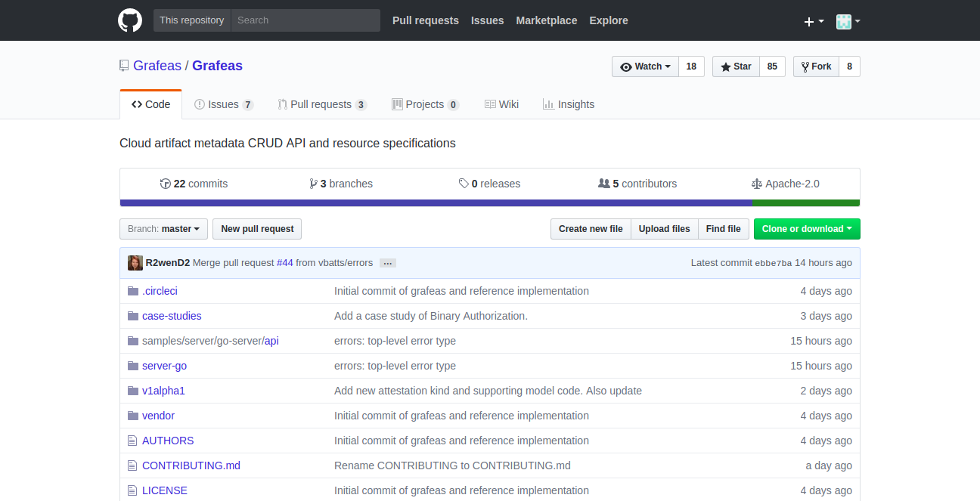View the 0 releases

pyautogui.click(x=489, y=184)
